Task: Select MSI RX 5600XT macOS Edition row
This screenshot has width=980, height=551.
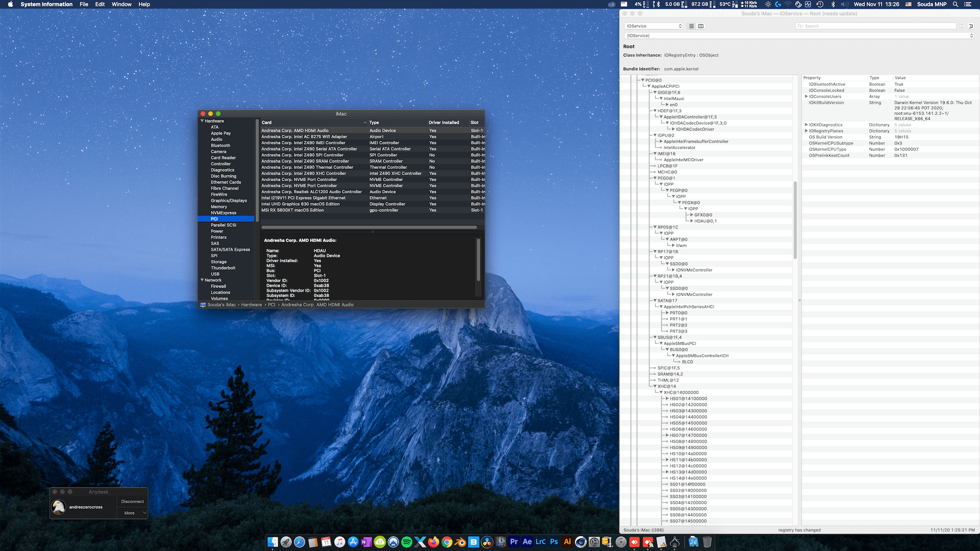Action: click(x=292, y=210)
